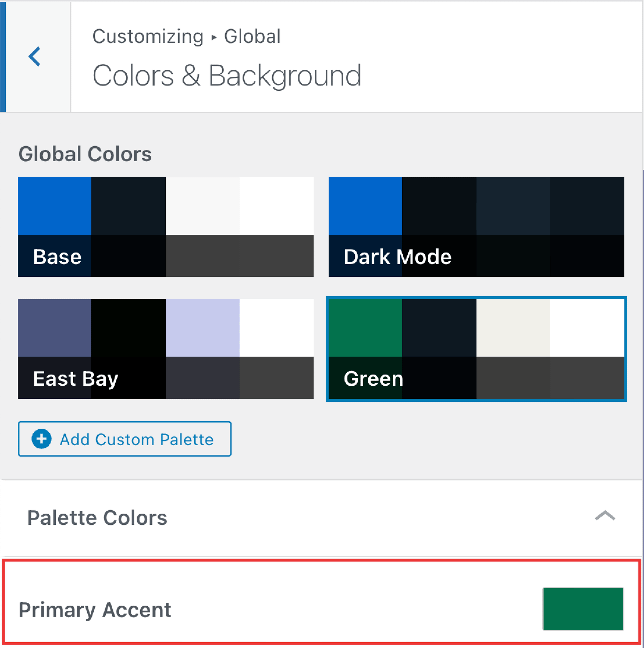Viewport: 644px width, 648px height.
Task: Select the Dark Mode color palette
Action: tap(476, 227)
